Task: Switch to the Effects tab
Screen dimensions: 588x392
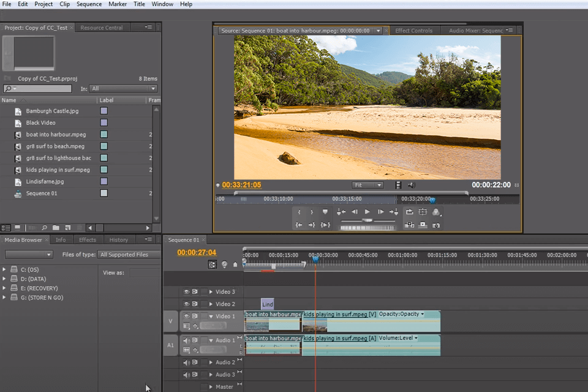Action: point(88,239)
